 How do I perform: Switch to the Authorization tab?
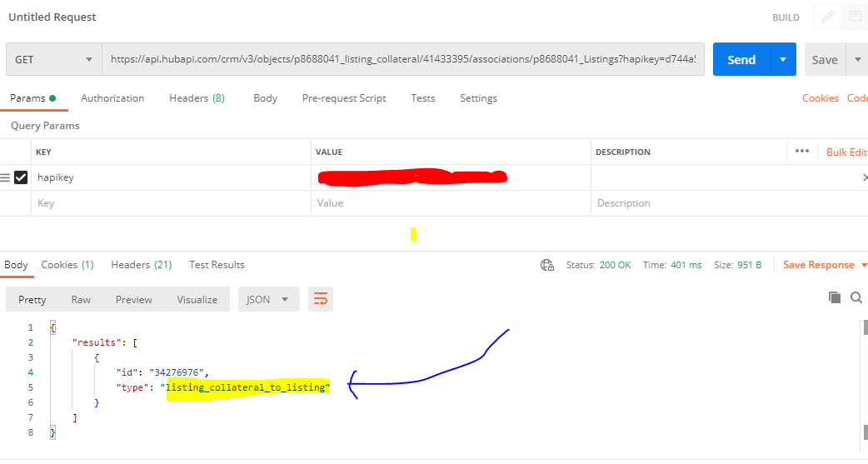112,98
